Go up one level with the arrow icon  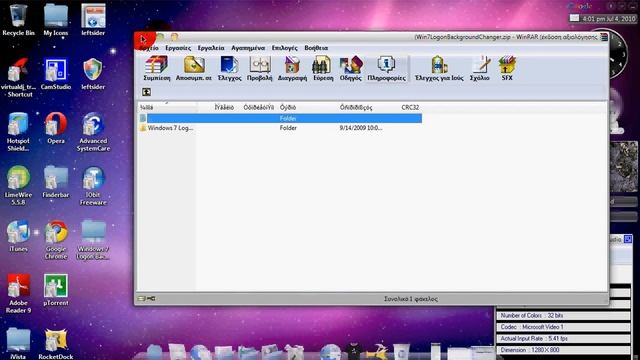point(147,92)
